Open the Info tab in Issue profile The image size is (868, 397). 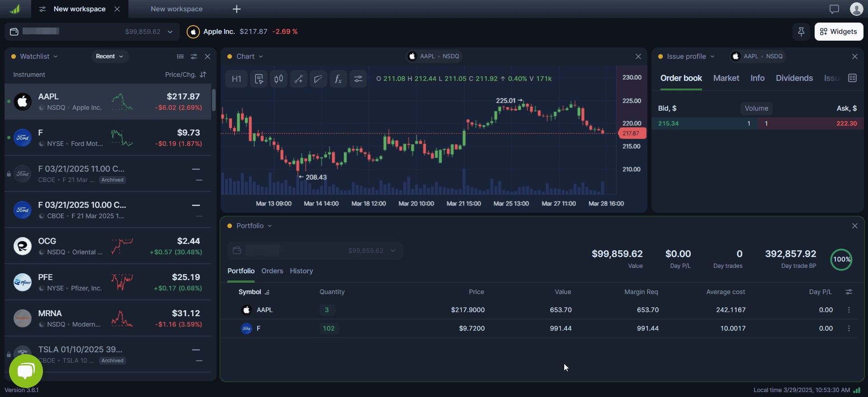point(758,78)
